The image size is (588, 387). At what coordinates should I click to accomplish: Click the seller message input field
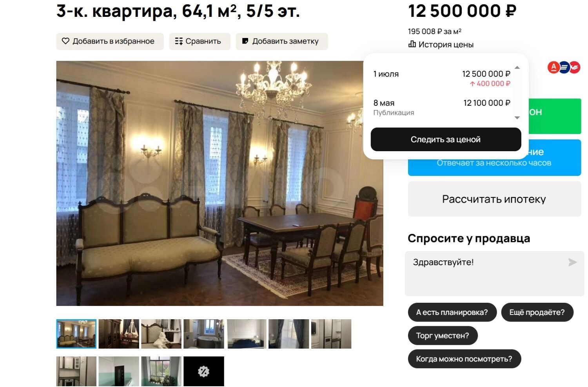coord(486,274)
